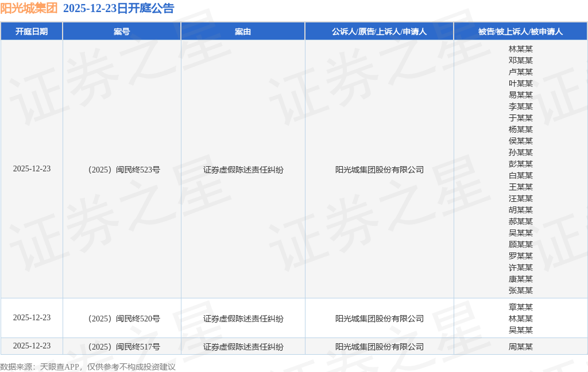588x372 pixels.
Task: Click defendant 卢某某
Action: pos(520,72)
